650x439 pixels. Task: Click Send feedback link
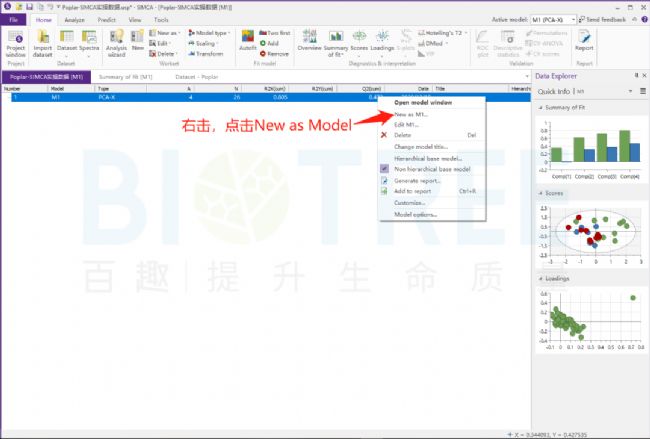[x=602, y=19]
